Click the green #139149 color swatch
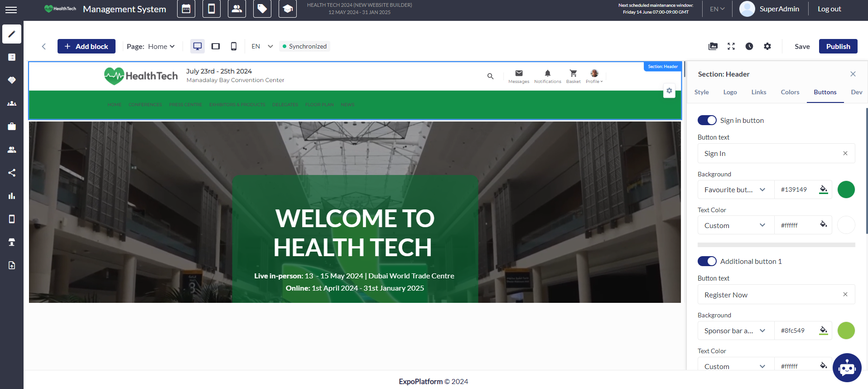 [x=846, y=190]
